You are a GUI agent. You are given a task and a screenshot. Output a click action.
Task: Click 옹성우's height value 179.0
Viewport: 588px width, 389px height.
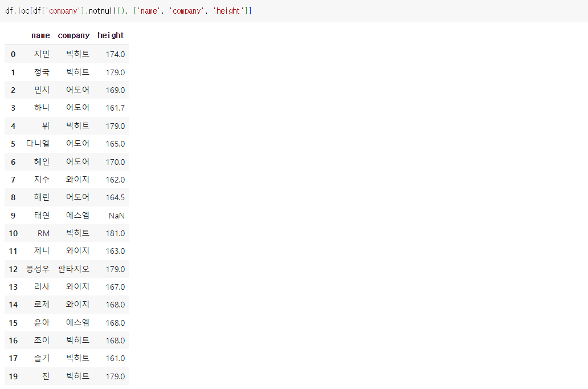115,270
